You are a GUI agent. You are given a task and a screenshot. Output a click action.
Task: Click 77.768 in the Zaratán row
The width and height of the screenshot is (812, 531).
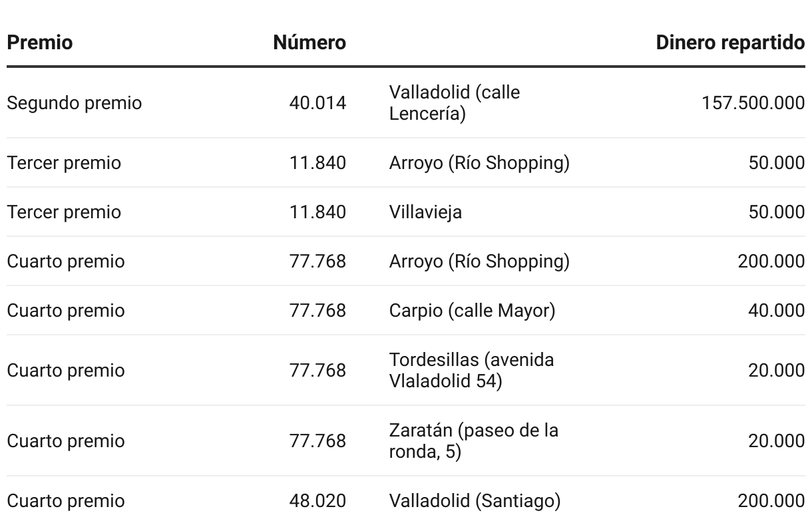point(317,441)
